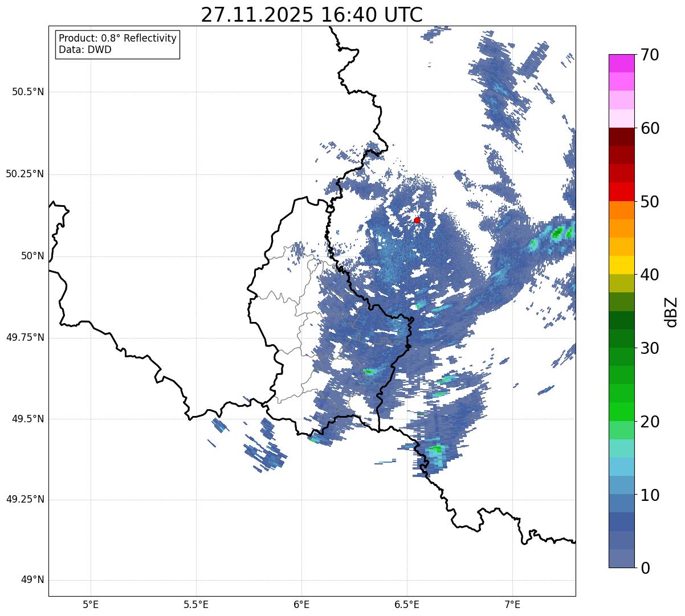Click the 20 value on the colorbar
Image resolution: width=685 pixels, height=616 pixels.
click(650, 422)
